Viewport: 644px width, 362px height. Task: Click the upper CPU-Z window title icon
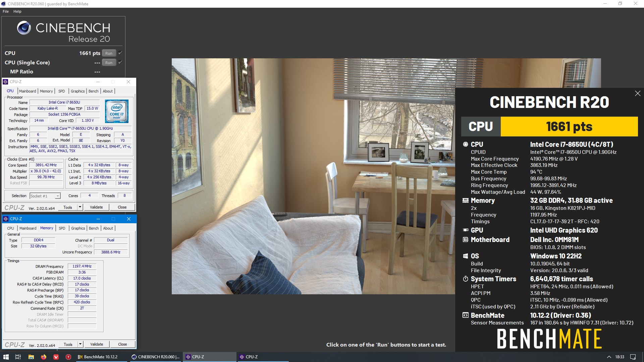pyautogui.click(x=5, y=82)
